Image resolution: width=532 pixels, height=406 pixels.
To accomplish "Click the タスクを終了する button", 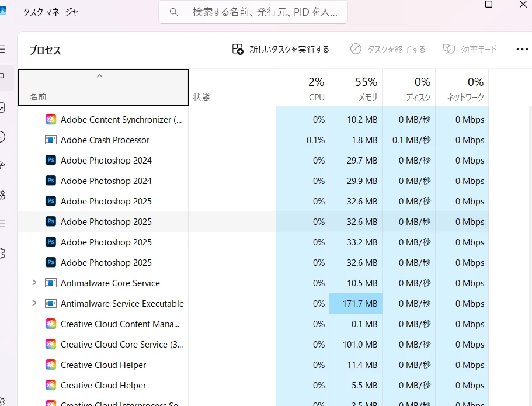I will (x=388, y=49).
